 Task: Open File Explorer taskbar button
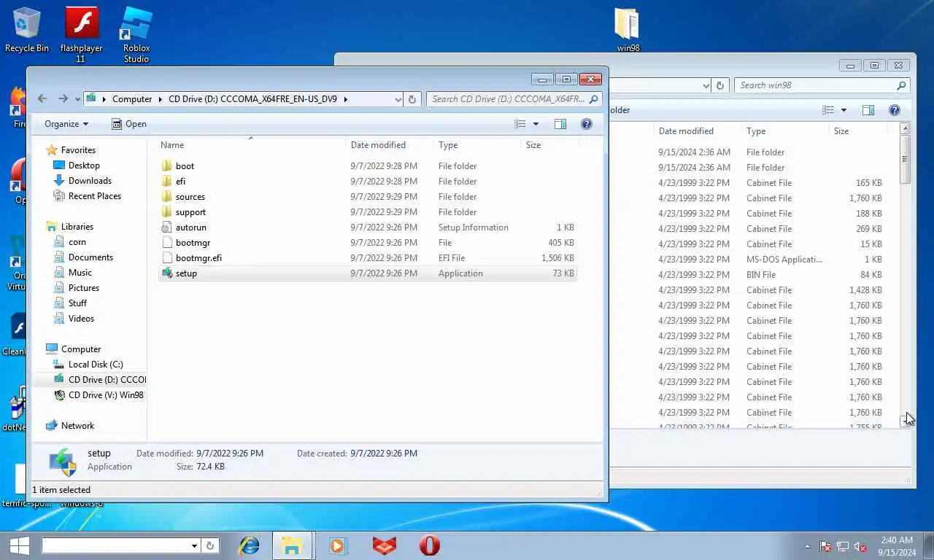click(292, 545)
